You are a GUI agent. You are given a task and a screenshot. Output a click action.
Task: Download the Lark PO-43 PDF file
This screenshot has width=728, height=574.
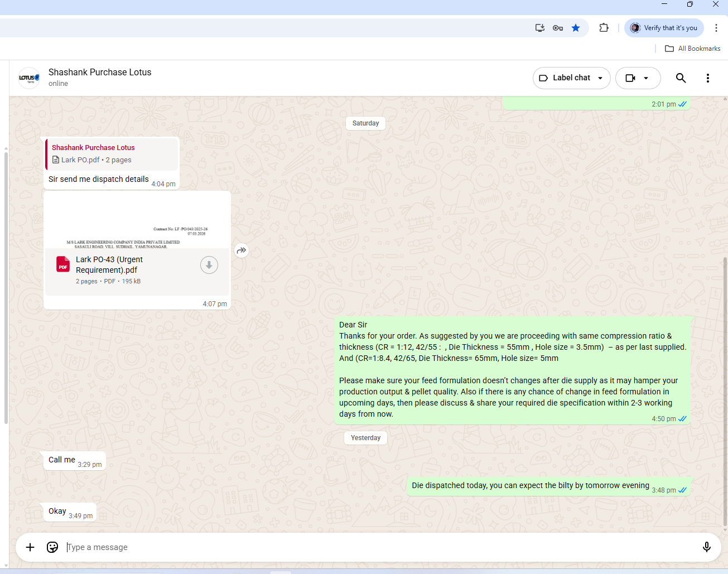pos(209,265)
